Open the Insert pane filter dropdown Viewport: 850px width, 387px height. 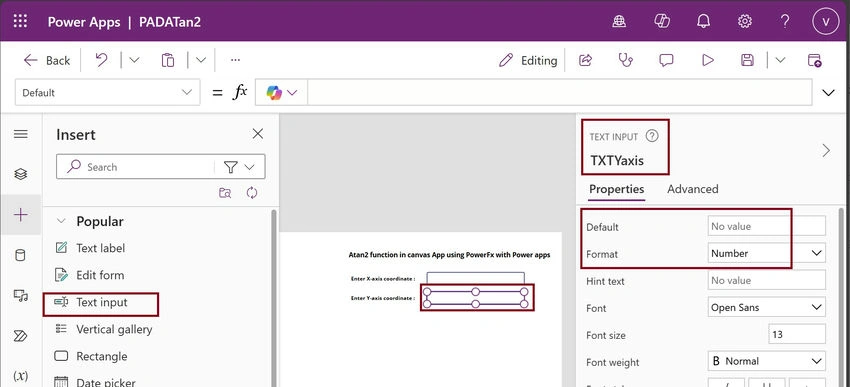[240, 167]
